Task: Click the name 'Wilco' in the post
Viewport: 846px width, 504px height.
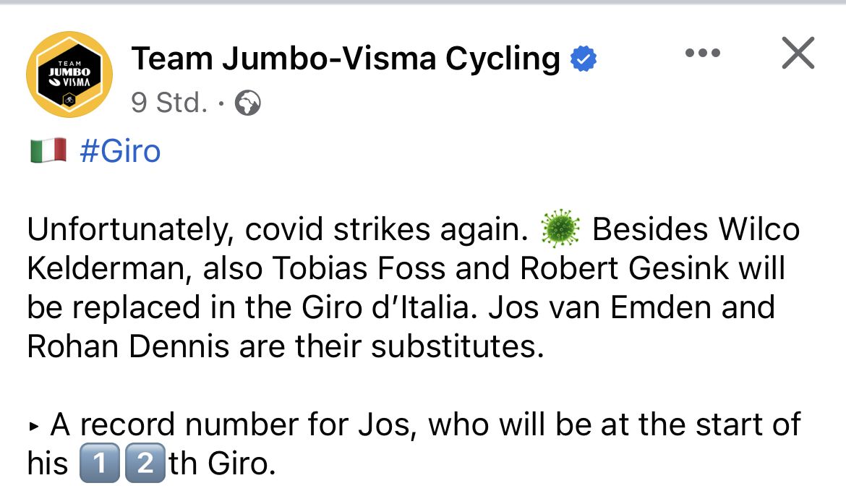Action: point(759,230)
